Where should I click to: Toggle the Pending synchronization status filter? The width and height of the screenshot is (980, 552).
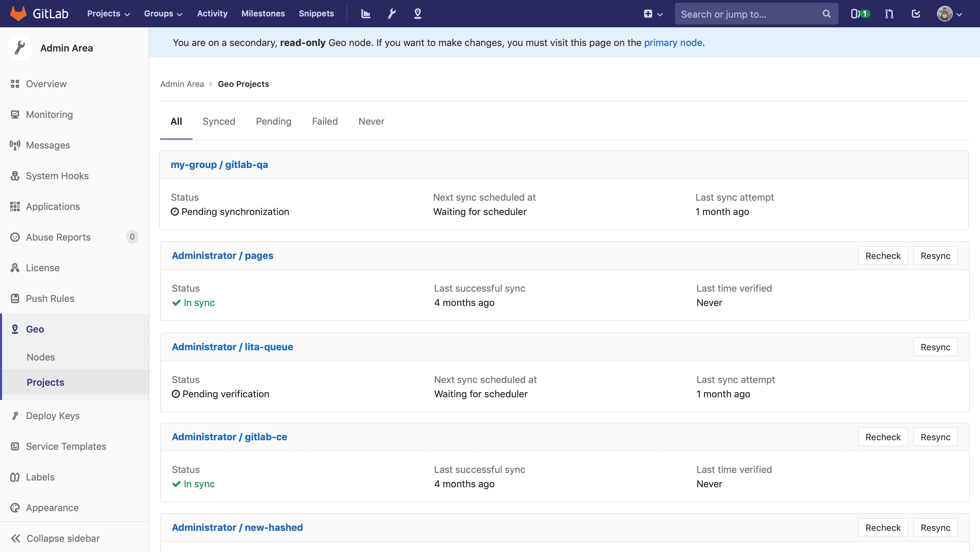(x=273, y=121)
